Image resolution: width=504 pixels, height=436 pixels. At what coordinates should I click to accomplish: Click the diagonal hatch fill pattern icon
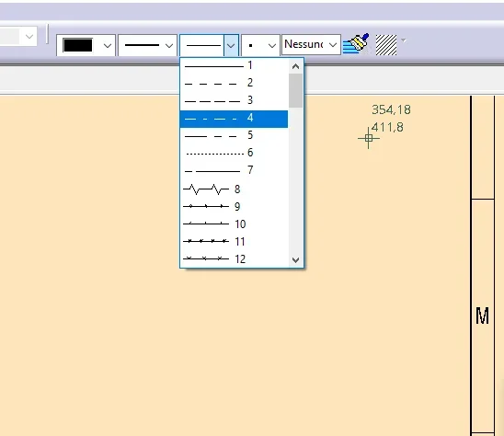point(386,45)
